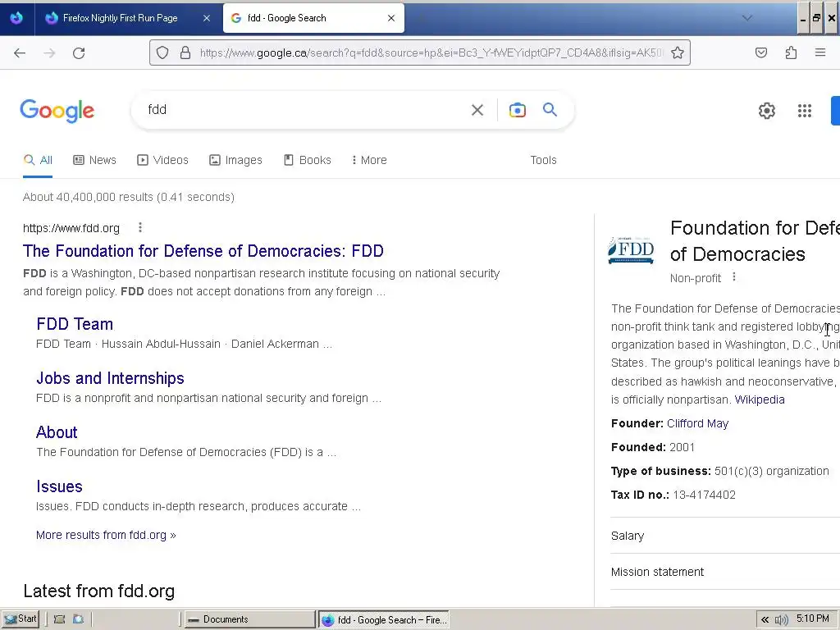Expand hidden system tray icons chevron
The height and width of the screenshot is (630, 840).
point(765,620)
